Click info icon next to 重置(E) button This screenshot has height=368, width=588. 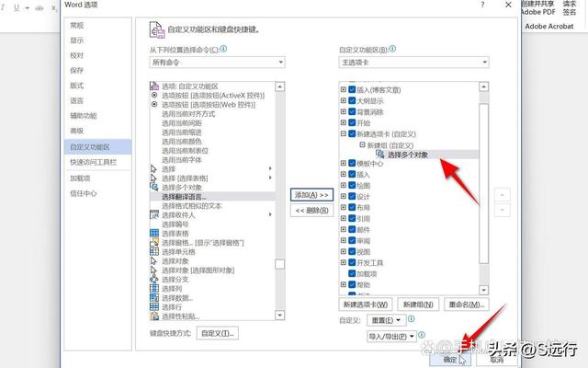411,319
